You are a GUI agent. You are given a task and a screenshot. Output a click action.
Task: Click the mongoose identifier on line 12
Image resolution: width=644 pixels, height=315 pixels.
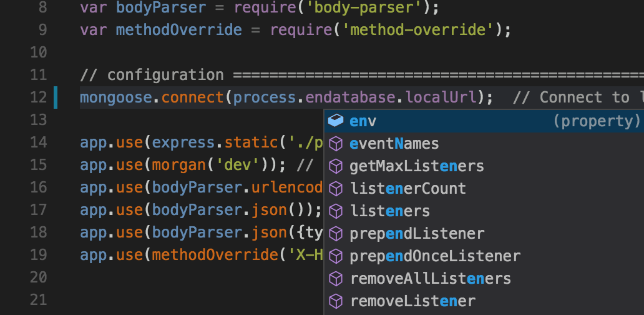(x=116, y=97)
